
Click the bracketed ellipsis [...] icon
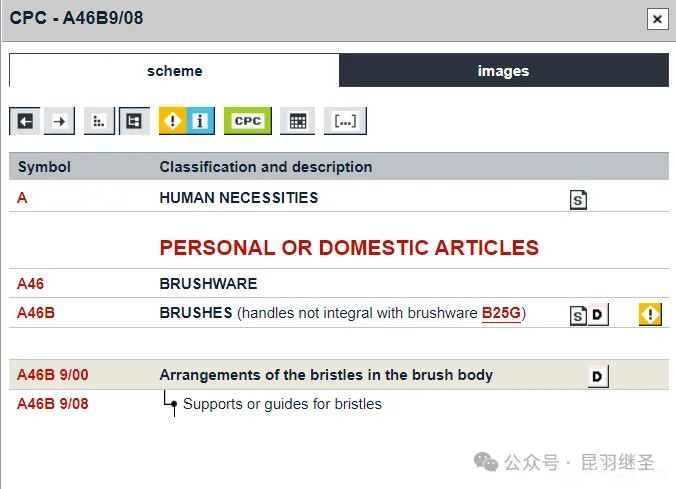click(x=345, y=121)
